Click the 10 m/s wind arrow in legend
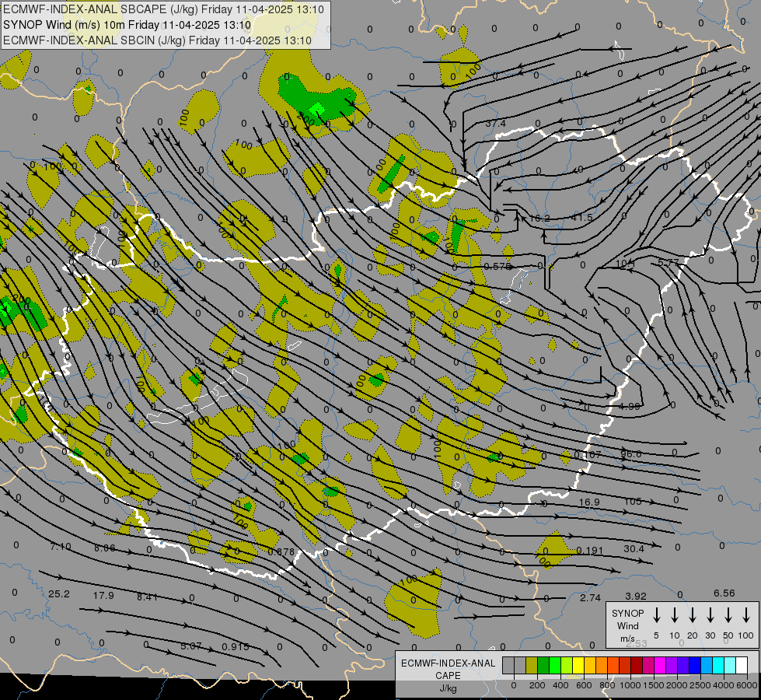Image resolution: width=761 pixels, height=700 pixels. (675, 615)
